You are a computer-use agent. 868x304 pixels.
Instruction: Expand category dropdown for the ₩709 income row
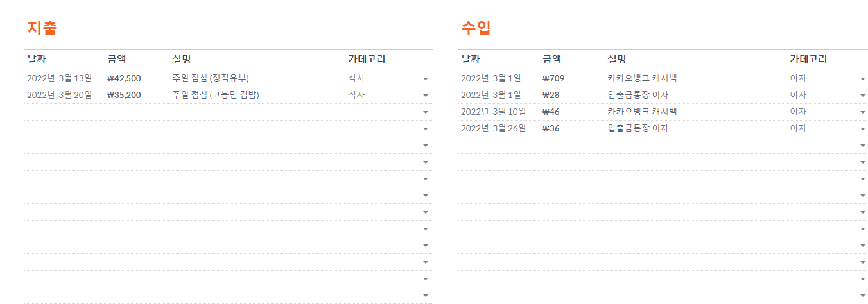[x=862, y=79]
